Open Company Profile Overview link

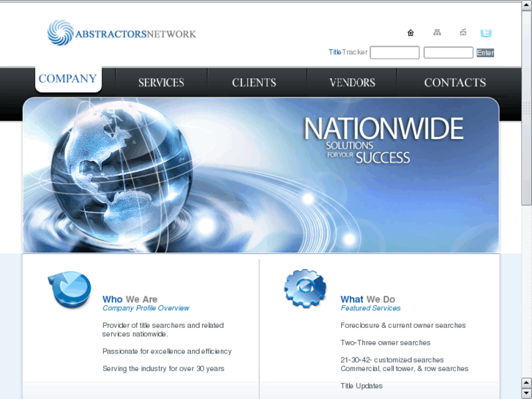click(x=146, y=308)
